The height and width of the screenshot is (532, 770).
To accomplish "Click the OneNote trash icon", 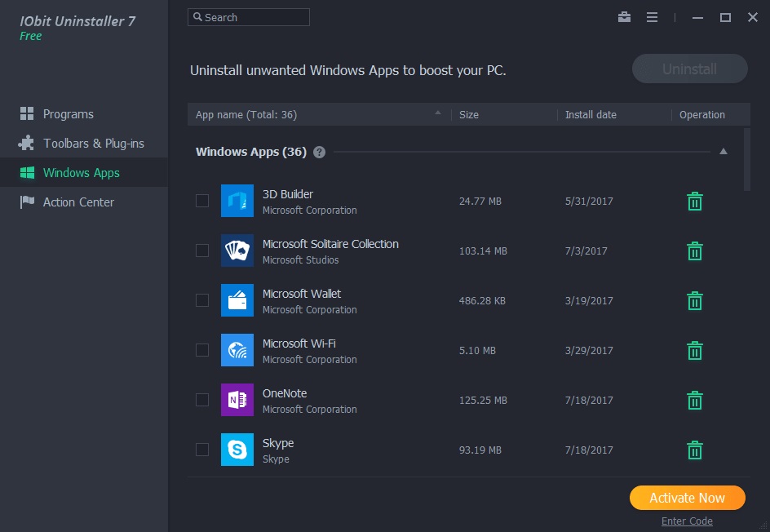I will tap(694, 401).
